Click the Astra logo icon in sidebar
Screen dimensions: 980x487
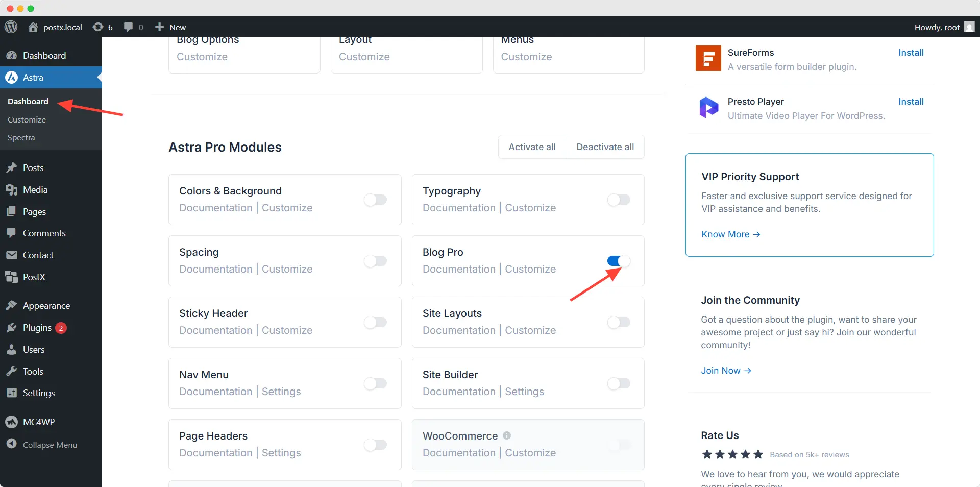pyautogui.click(x=11, y=77)
